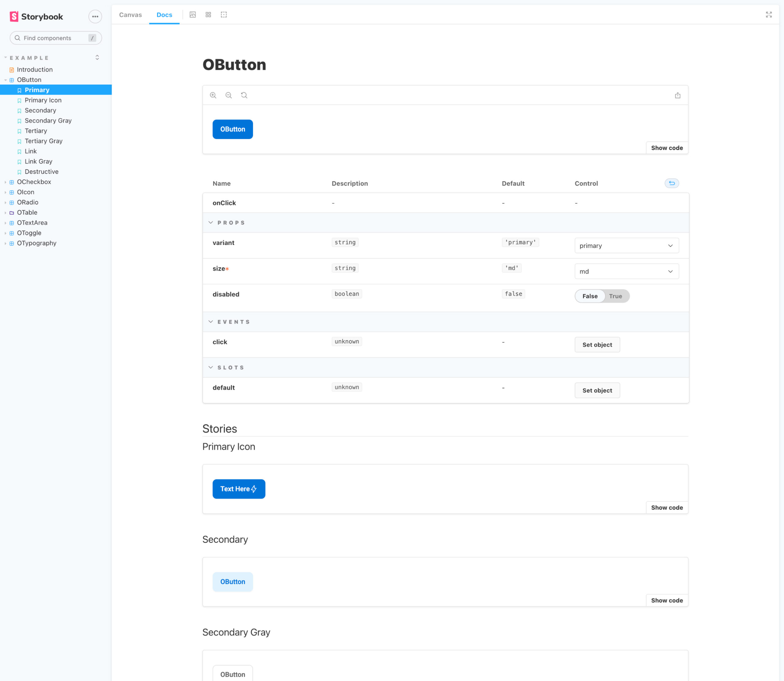Switch to the Canvas tab

130,15
